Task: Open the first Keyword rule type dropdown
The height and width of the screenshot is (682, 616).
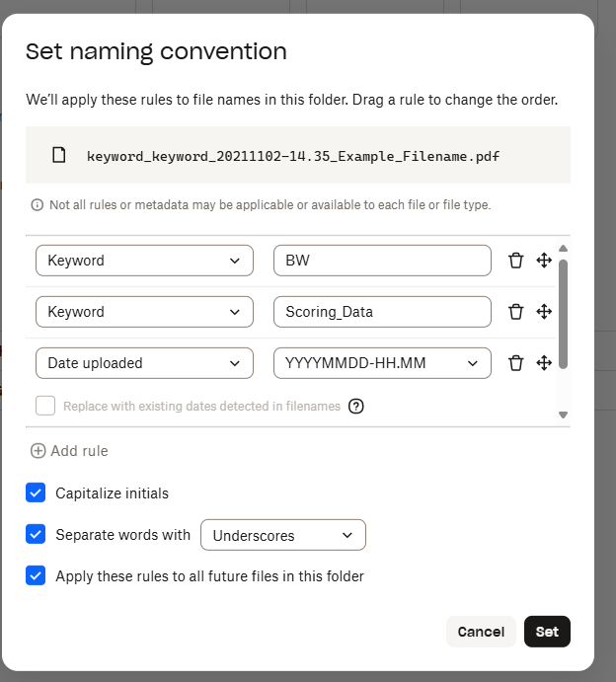Action: click(x=144, y=261)
